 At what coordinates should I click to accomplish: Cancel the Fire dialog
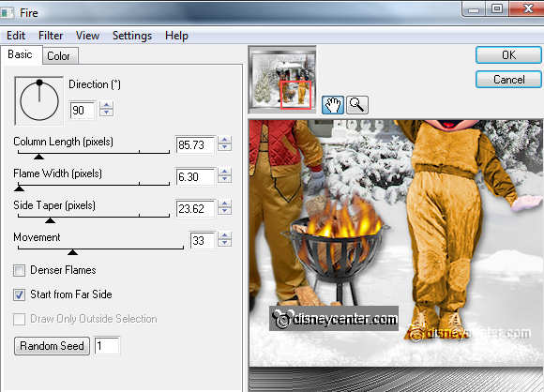[x=508, y=80]
